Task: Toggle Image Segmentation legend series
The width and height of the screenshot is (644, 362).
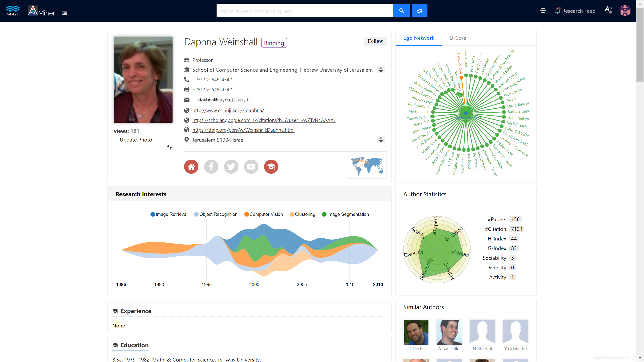Action: point(345,214)
